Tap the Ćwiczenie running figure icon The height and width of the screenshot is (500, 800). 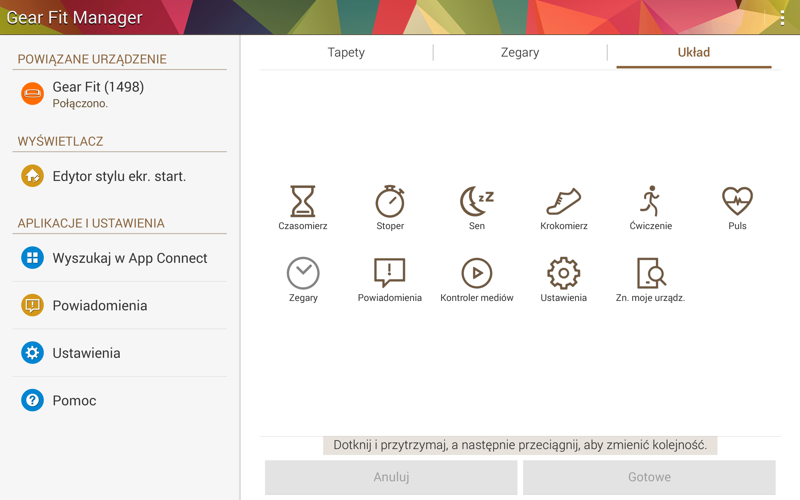[650, 201]
